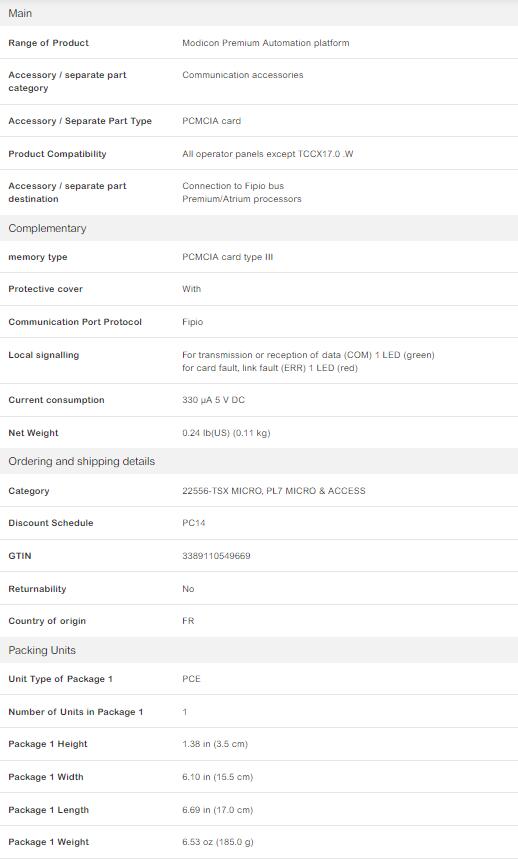The height and width of the screenshot is (860, 518).
Task: Click the Fipio protocol value
Action: (x=193, y=322)
